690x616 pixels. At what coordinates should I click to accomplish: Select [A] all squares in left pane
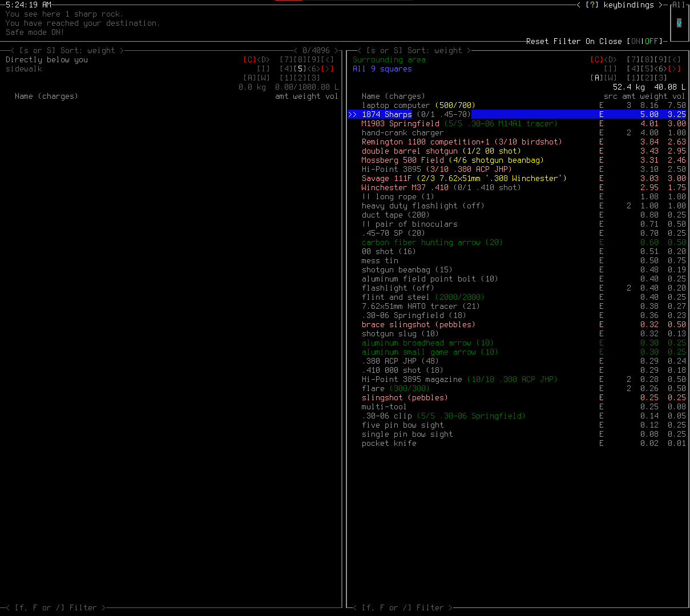(250, 78)
